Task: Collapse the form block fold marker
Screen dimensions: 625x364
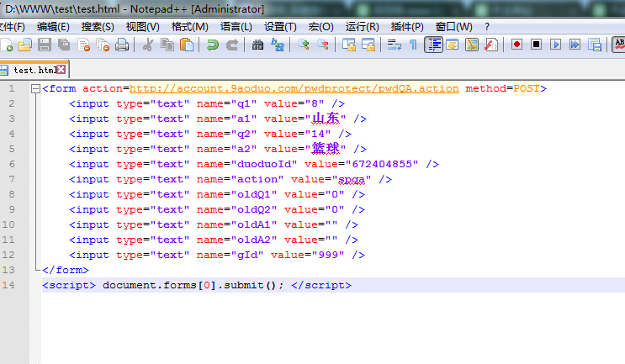Action: click(35, 88)
